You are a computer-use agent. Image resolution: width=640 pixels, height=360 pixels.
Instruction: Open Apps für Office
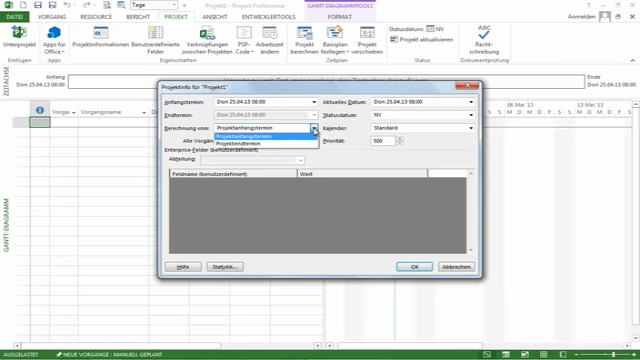[54, 40]
